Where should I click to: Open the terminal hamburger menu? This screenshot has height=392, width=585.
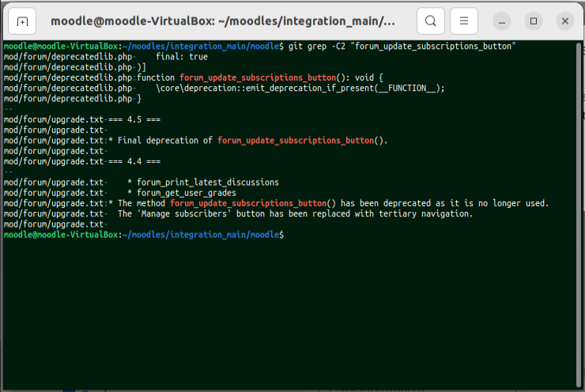pos(464,21)
